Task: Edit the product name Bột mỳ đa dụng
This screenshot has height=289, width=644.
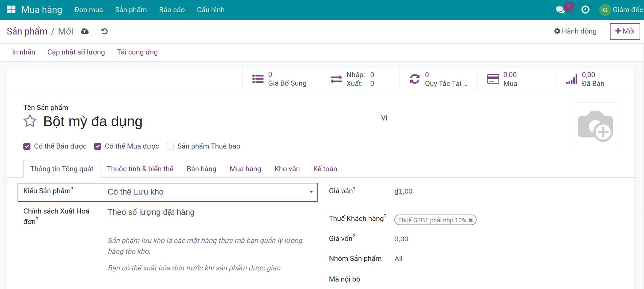Action: (x=210, y=121)
